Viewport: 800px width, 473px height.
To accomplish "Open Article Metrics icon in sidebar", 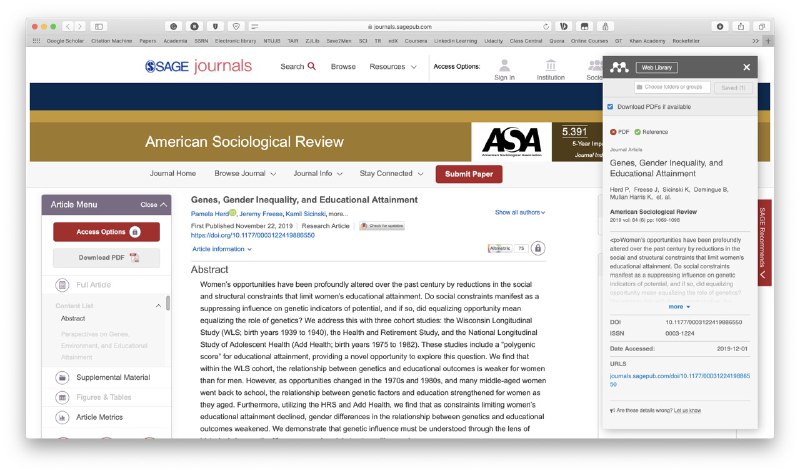I will point(62,417).
